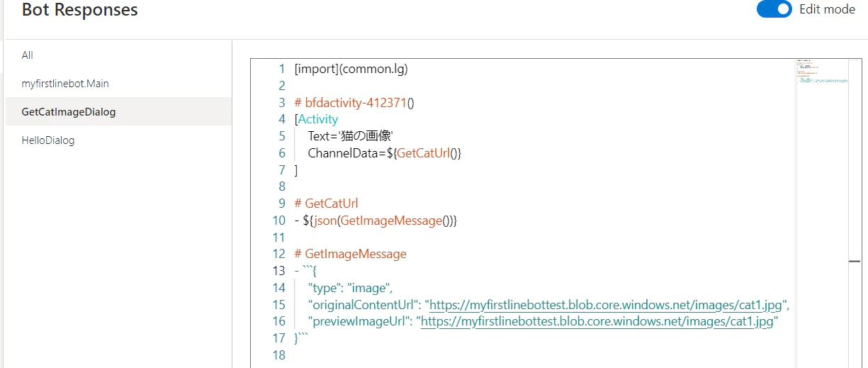Select GetCatImageDialog in the sidebar
The image size is (868, 368).
(118, 112)
